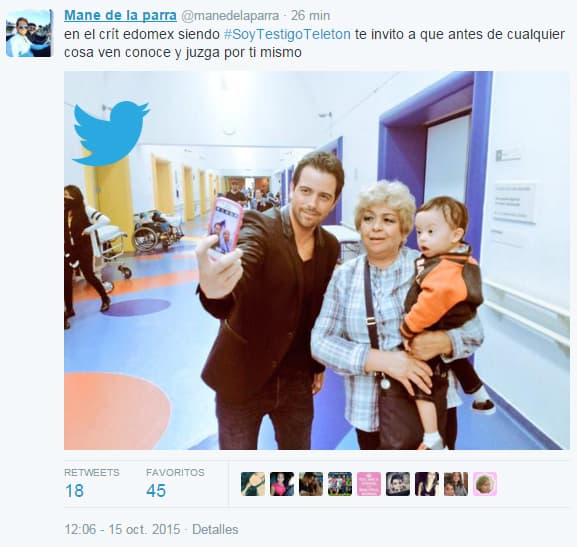
Task: Open third liker avatar in the row
Action: (311, 484)
